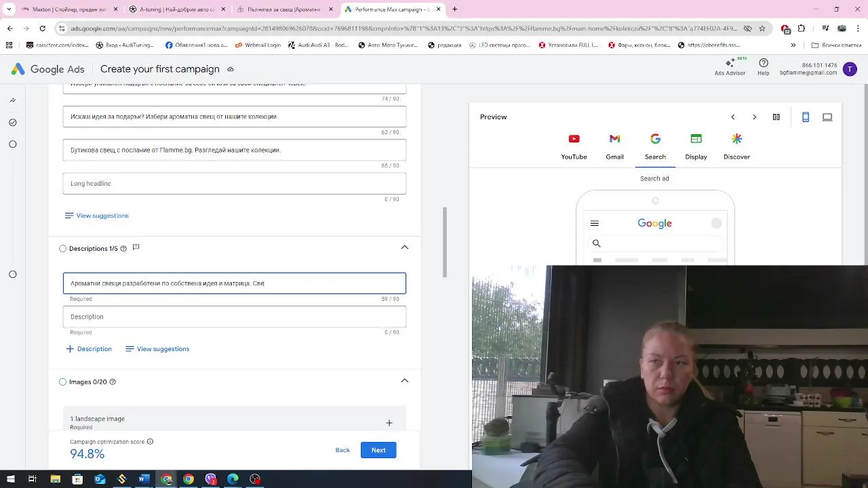868x488 pixels.
Task: Click the cloud saved-status icon beside campaign title
Action: coord(231,69)
